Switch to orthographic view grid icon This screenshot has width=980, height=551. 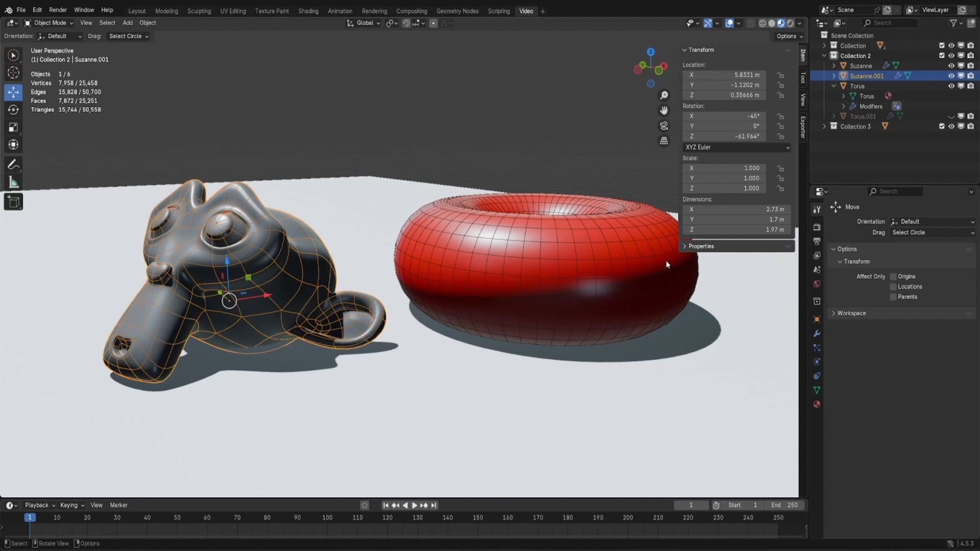(x=664, y=141)
